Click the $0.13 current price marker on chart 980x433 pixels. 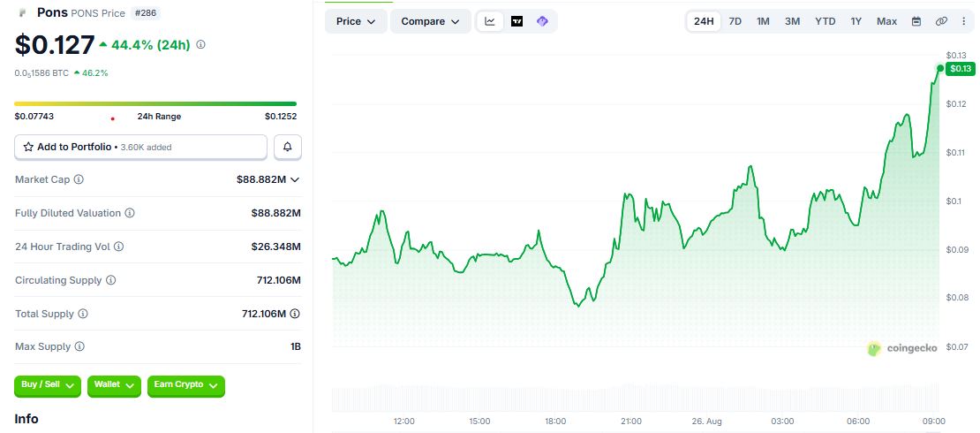click(x=960, y=69)
